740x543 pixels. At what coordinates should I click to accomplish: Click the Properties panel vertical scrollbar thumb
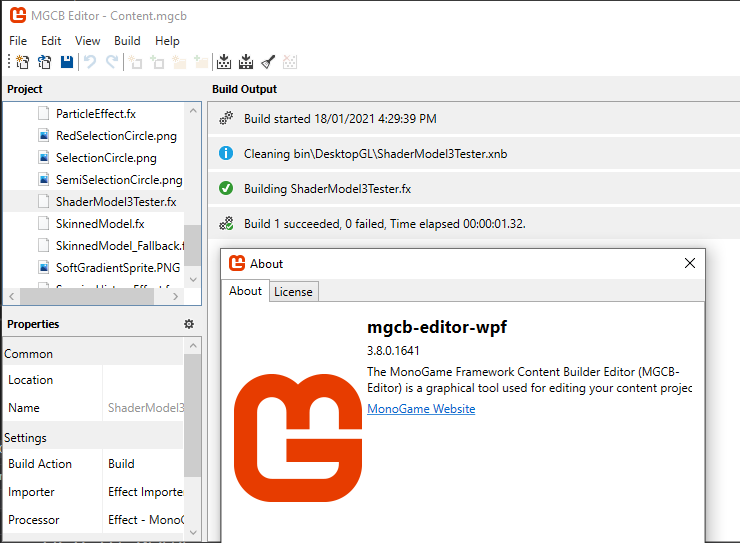pyautogui.click(x=193, y=415)
